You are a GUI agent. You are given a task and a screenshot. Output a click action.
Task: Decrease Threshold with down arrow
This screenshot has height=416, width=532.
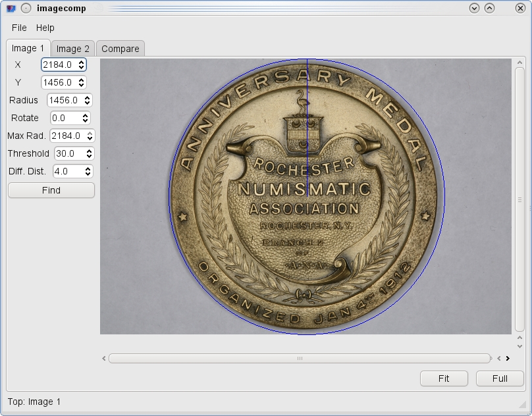click(89, 157)
